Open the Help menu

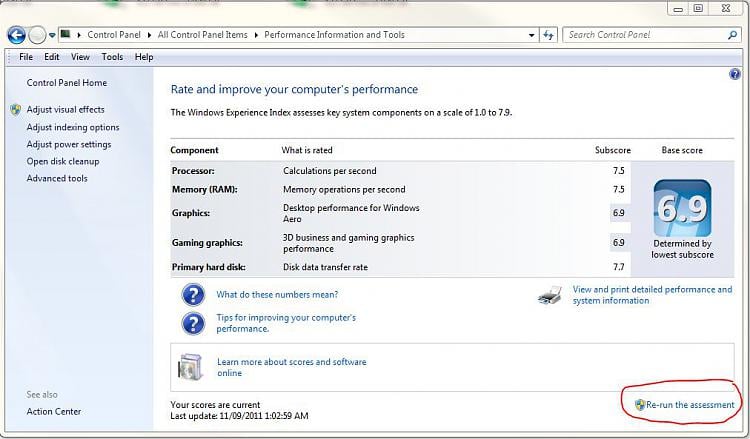[x=144, y=57]
